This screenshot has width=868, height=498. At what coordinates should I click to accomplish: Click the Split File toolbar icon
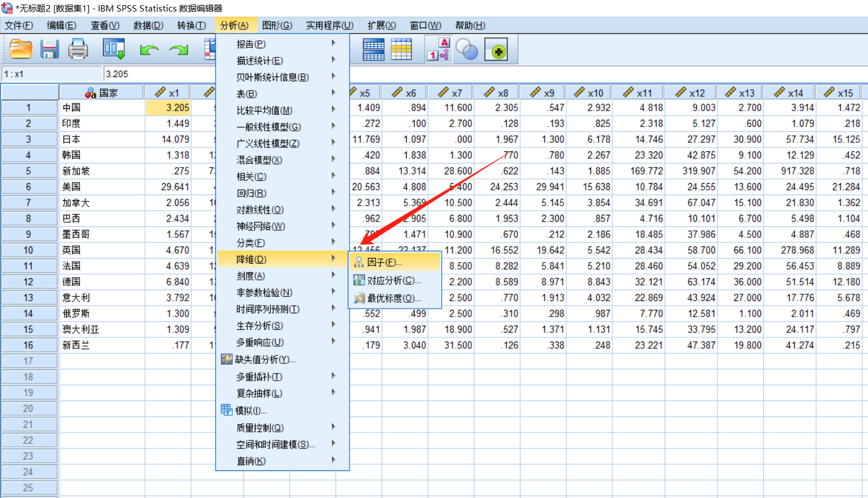coord(373,50)
